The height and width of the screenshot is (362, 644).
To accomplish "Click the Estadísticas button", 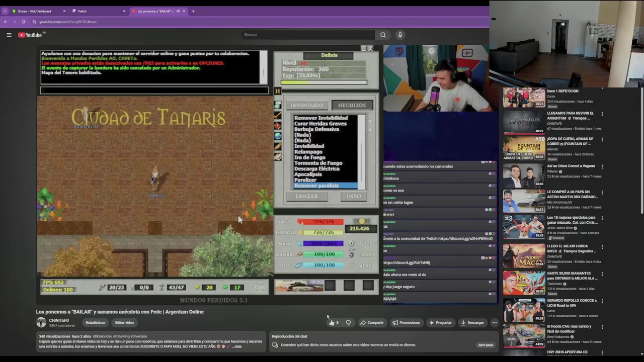I will tap(95, 323).
